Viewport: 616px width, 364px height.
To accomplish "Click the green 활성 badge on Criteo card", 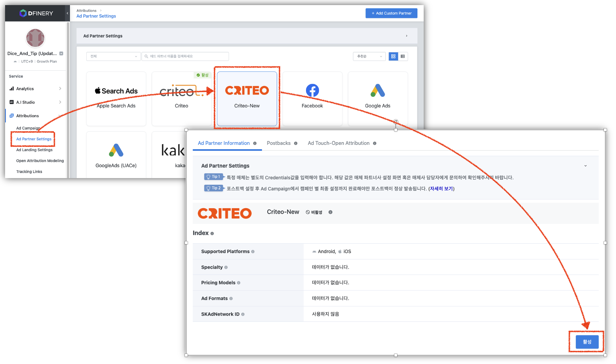I will [x=202, y=75].
